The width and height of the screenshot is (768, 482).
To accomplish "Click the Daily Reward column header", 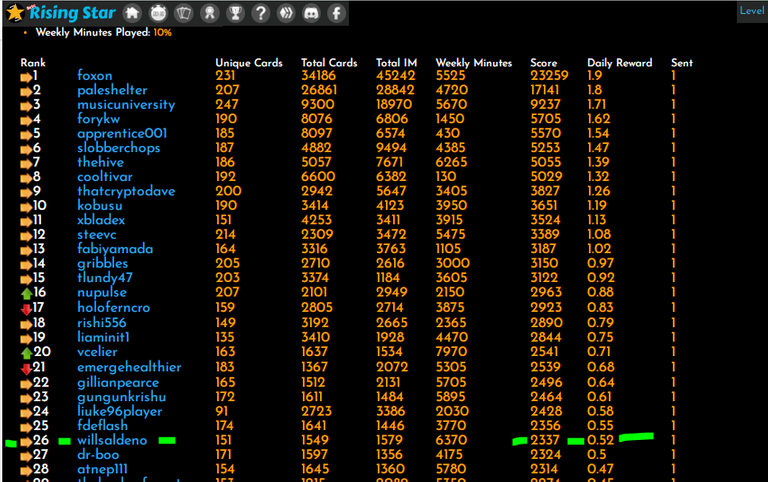I will pos(620,63).
